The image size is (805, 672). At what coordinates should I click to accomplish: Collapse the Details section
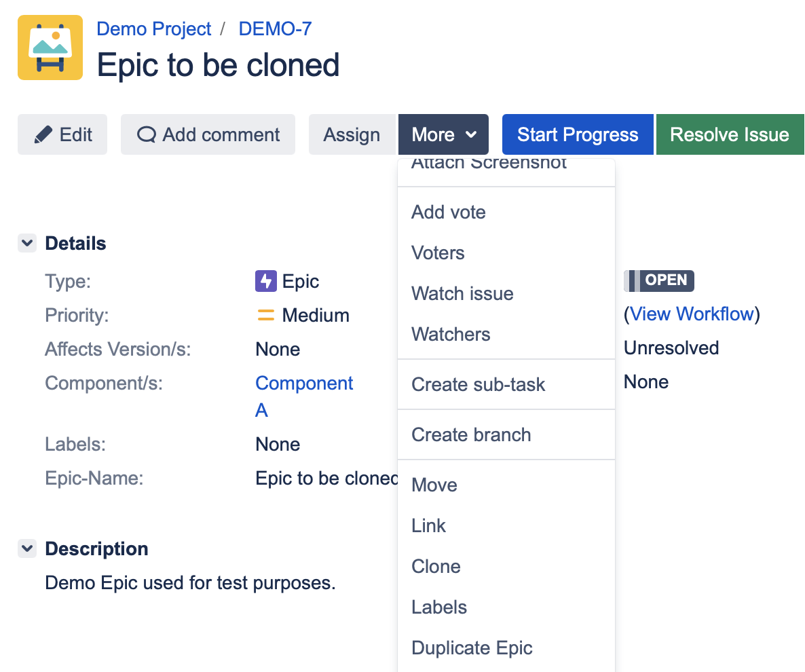click(27, 244)
